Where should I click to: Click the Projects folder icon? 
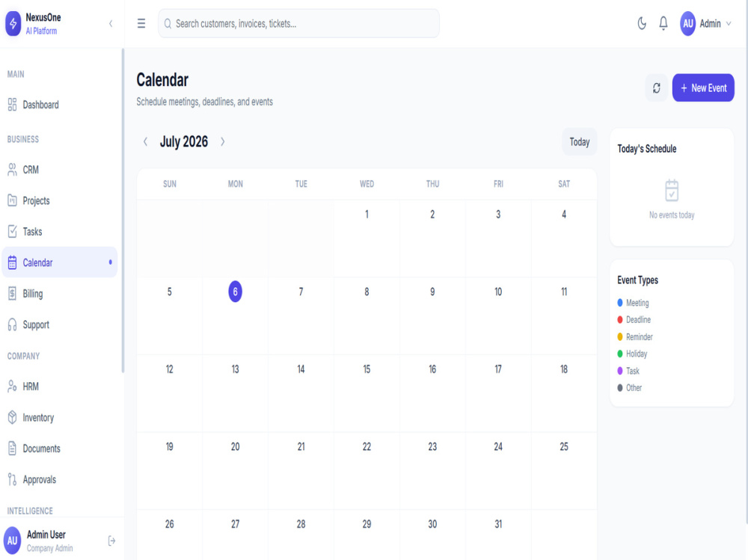click(x=13, y=200)
